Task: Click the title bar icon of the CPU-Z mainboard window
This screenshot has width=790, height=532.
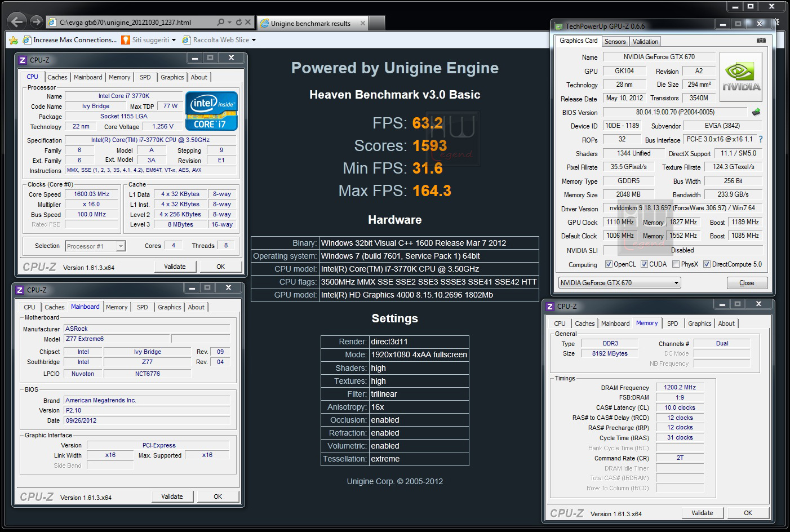Action: [x=20, y=290]
